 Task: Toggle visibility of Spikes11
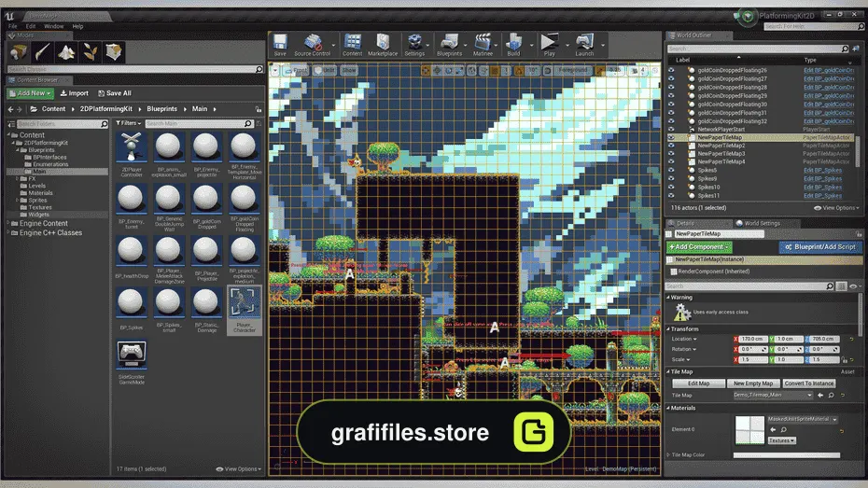click(671, 195)
